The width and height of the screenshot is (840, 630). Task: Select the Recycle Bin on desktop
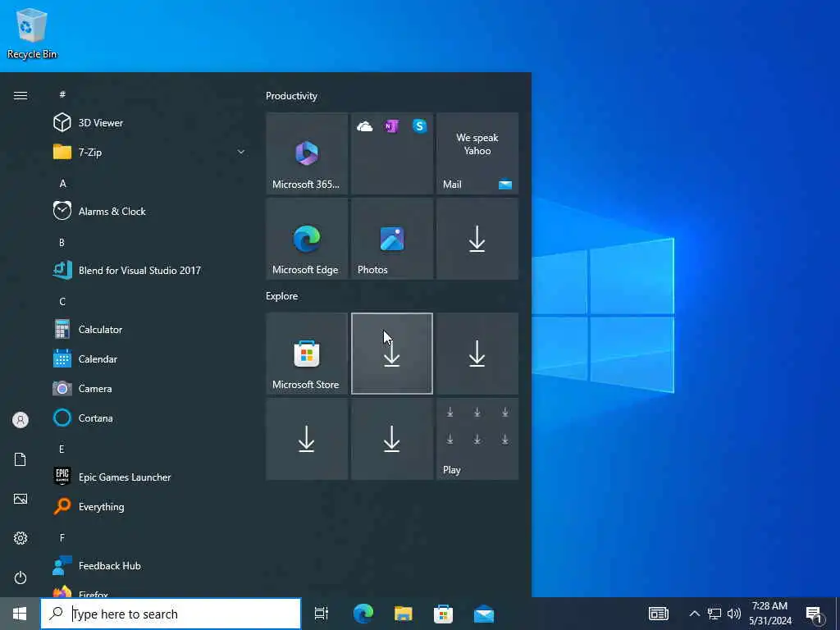tap(32, 33)
